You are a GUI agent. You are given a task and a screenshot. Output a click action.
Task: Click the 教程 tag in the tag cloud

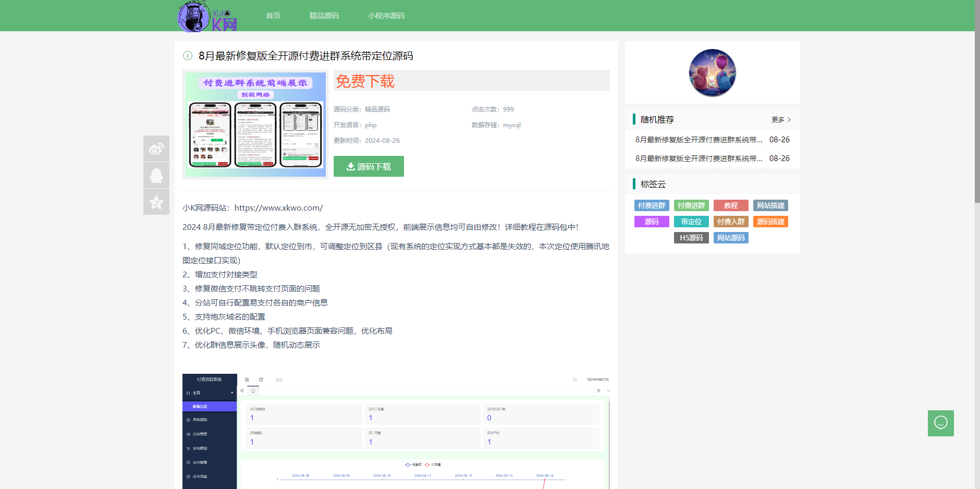[731, 205]
